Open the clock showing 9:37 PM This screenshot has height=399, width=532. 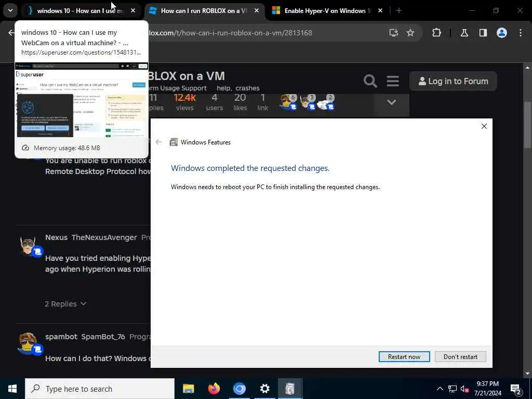pyautogui.click(x=487, y=389)
